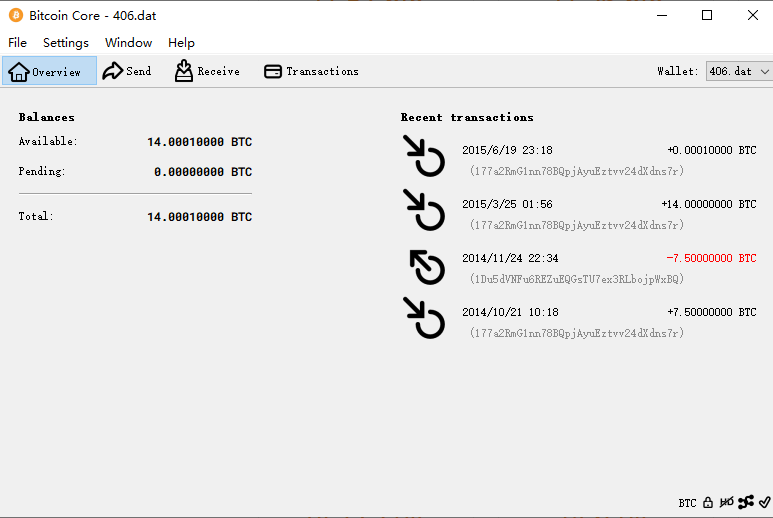
Task: Click the HD wallet disabled icon
Action: click(x=726, y=503)
